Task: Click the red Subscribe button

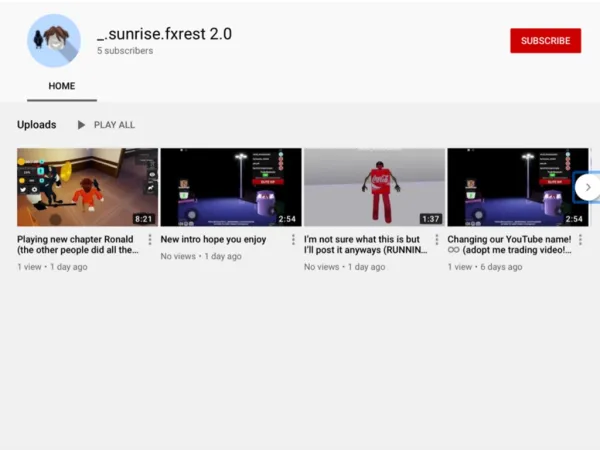Action: point(545,41)
